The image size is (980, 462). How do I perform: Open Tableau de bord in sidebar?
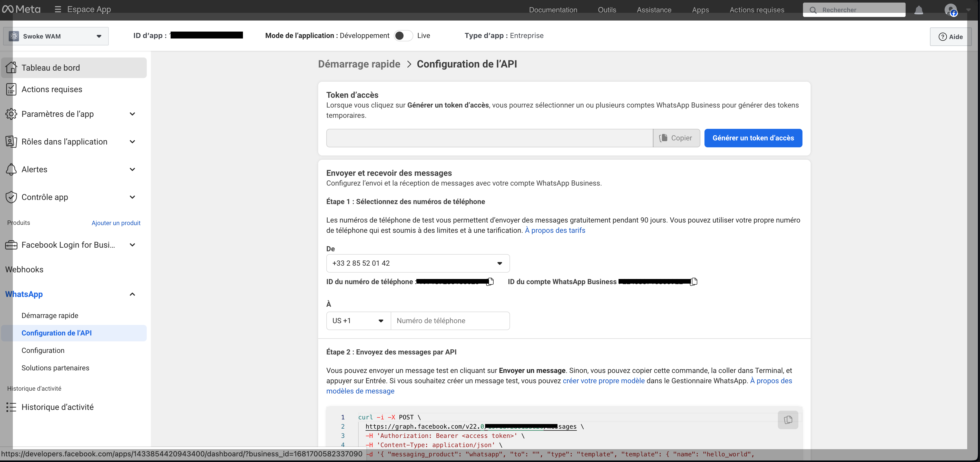coord(74,67)
